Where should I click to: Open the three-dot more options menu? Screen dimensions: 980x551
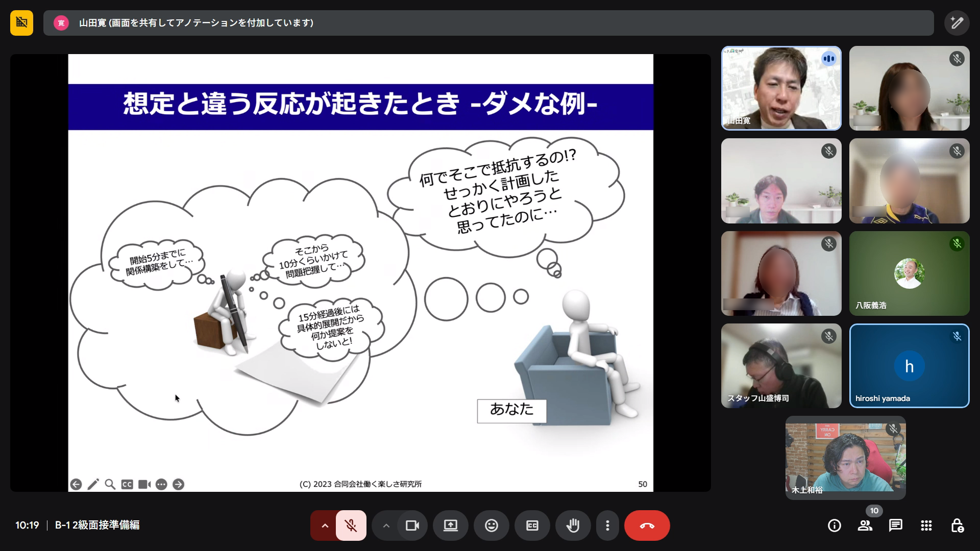(607, 525)
